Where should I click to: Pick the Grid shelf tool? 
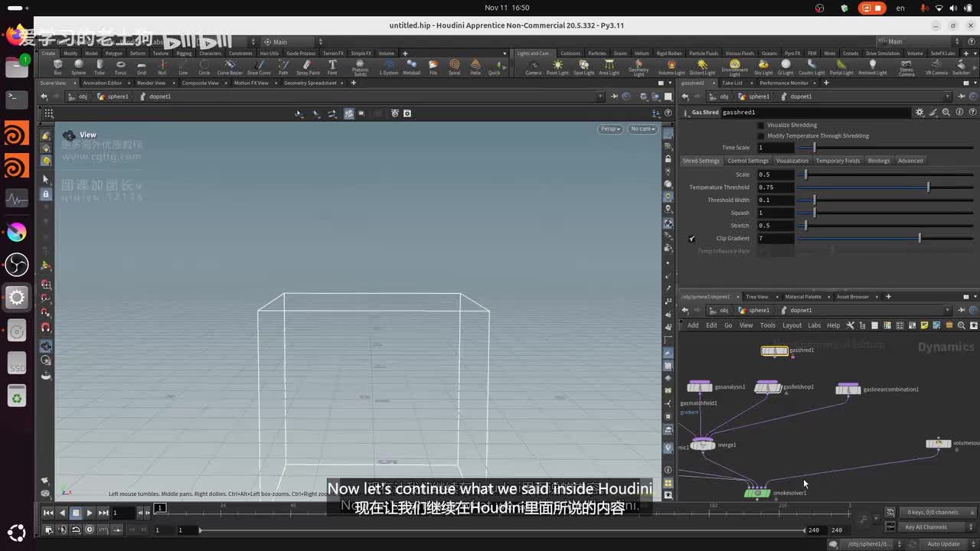click(x=141, y=67)
